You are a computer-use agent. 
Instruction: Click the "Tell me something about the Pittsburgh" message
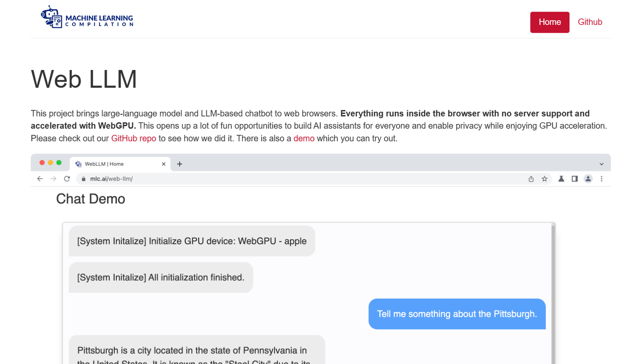457,314
